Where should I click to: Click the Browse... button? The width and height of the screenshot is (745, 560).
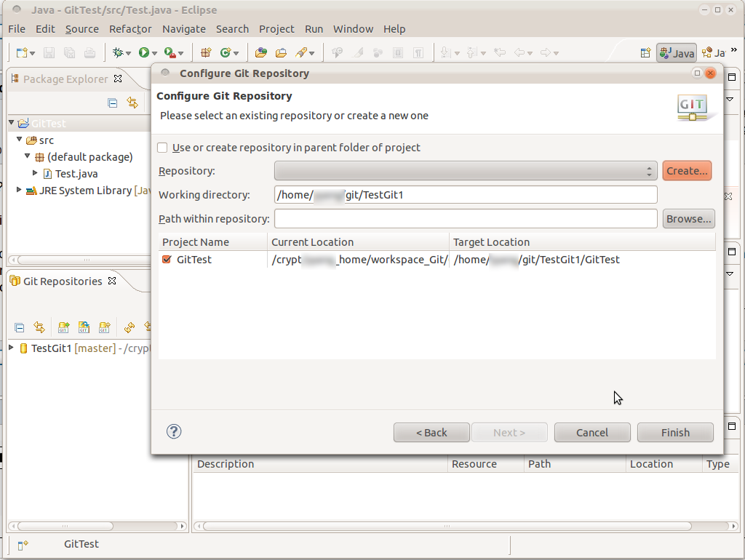pyautogui.click(x=689, y=219)
